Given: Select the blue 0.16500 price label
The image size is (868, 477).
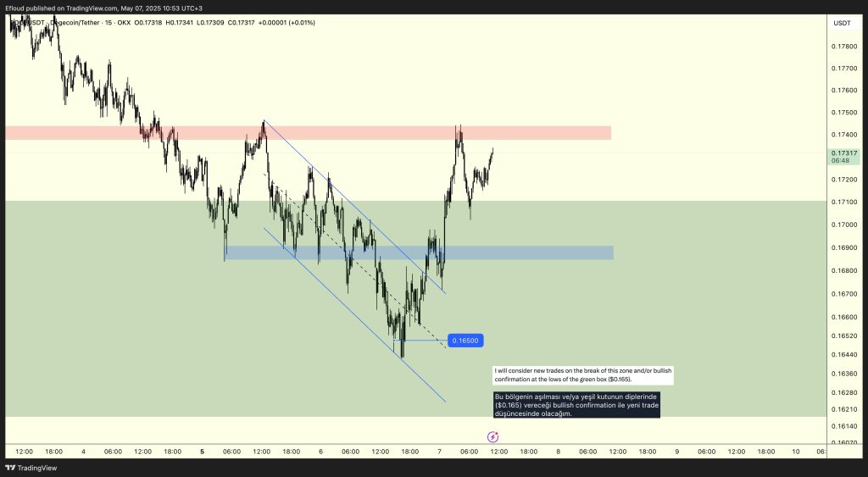Looking at the screenshot, I should [465, 341].
